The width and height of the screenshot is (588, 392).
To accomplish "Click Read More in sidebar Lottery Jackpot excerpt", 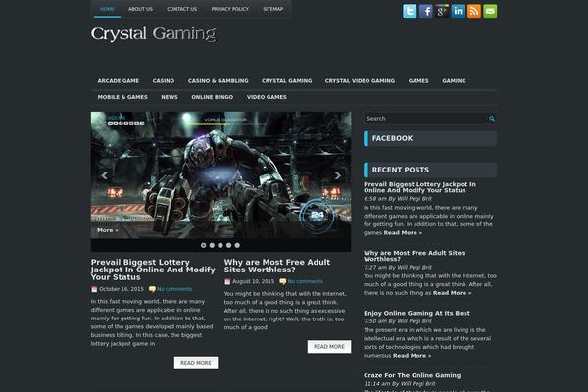I will click(403, 233).
